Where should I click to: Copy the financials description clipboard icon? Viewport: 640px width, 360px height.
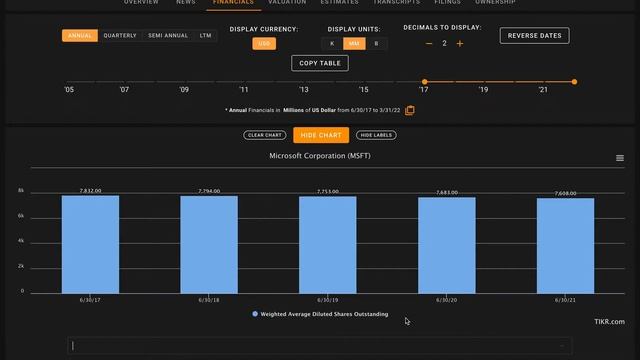click(x=409, y=110)
